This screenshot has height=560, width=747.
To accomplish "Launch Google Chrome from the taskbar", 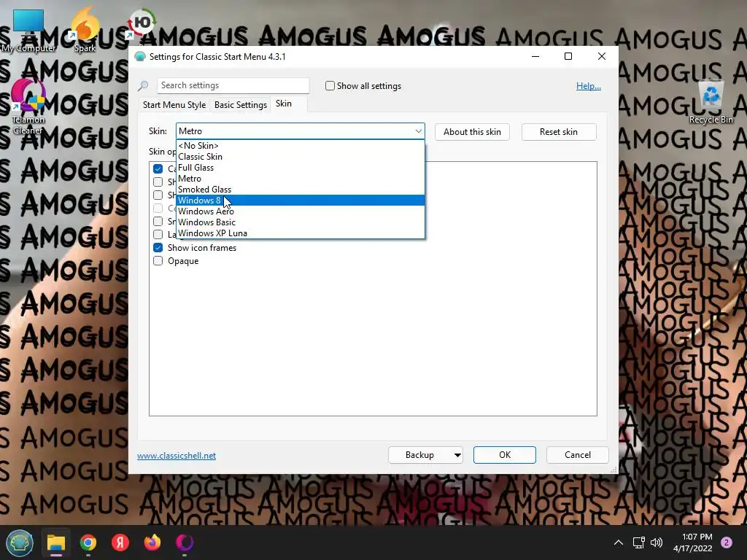I will [88, 542].
